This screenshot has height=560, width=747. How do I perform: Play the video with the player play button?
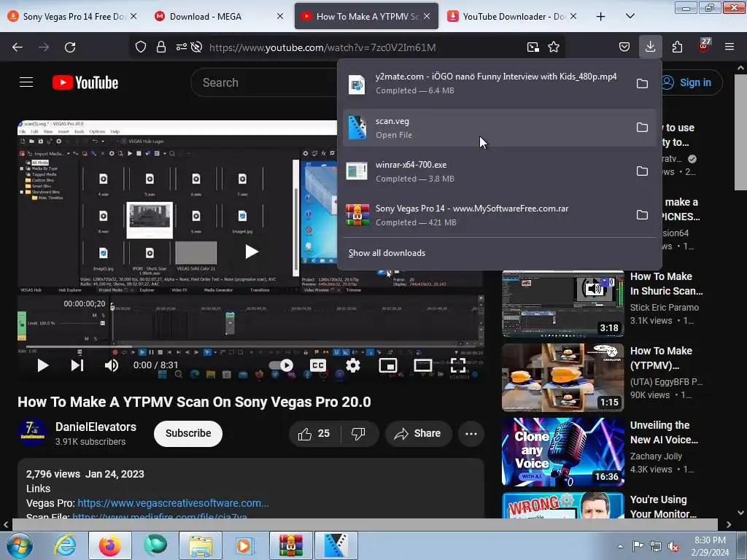(x=43, y=365)
